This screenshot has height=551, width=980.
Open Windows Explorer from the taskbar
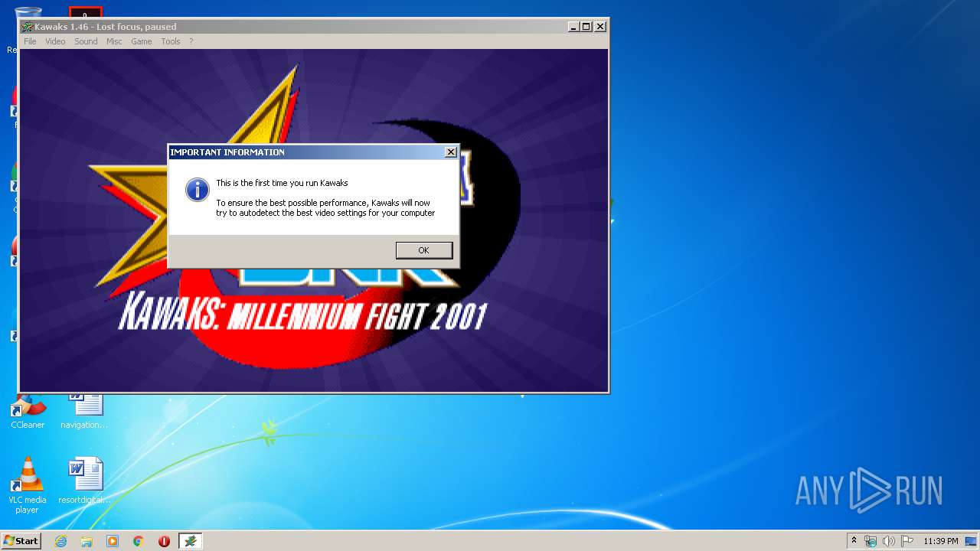pyautogui.click(x=87, y=541)
